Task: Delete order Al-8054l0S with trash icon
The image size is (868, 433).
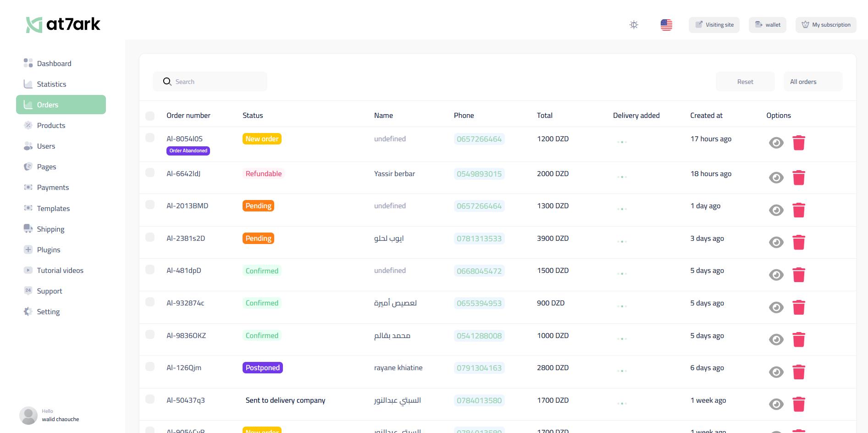Action: pos(799,143)
